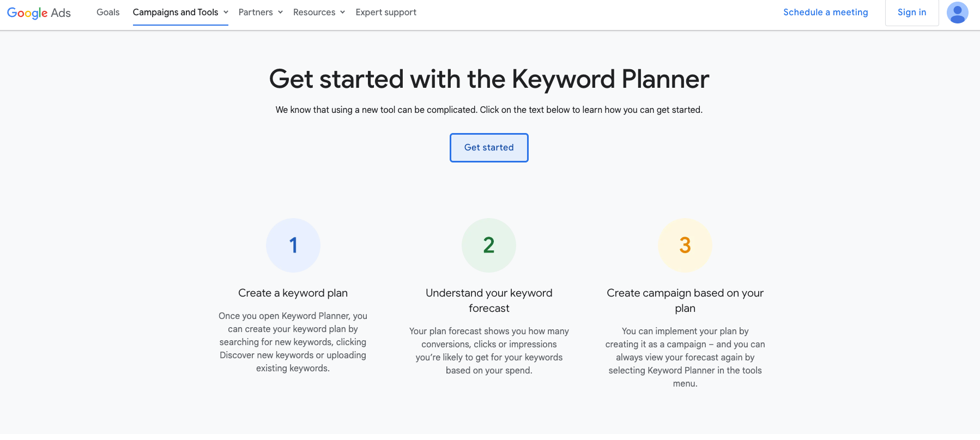The height and width of the screenshot is (440, 980).
Task: Click the number 2 step circle
Action: coord(489,245)
